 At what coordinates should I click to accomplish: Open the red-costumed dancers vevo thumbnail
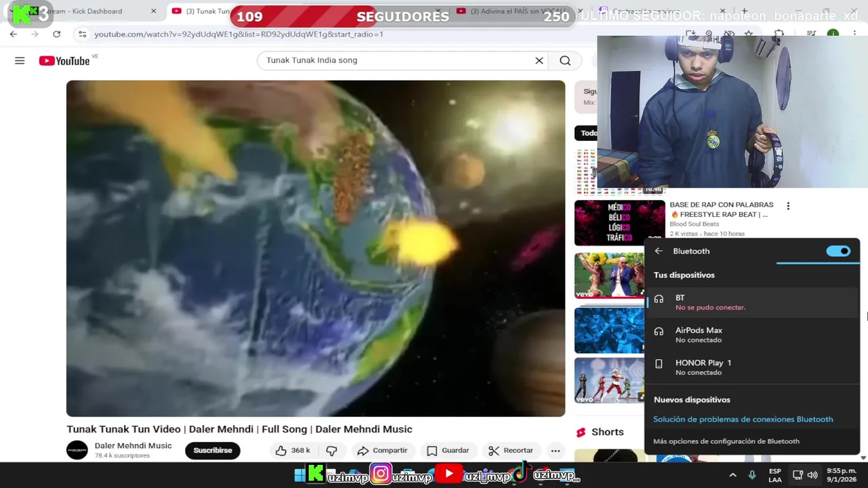[x=609, y=380]
